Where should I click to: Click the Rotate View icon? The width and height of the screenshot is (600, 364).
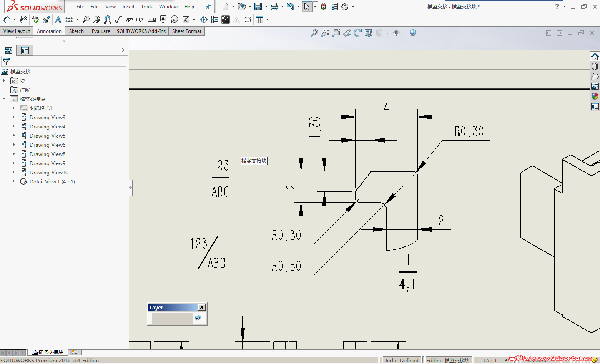[358, 33]
